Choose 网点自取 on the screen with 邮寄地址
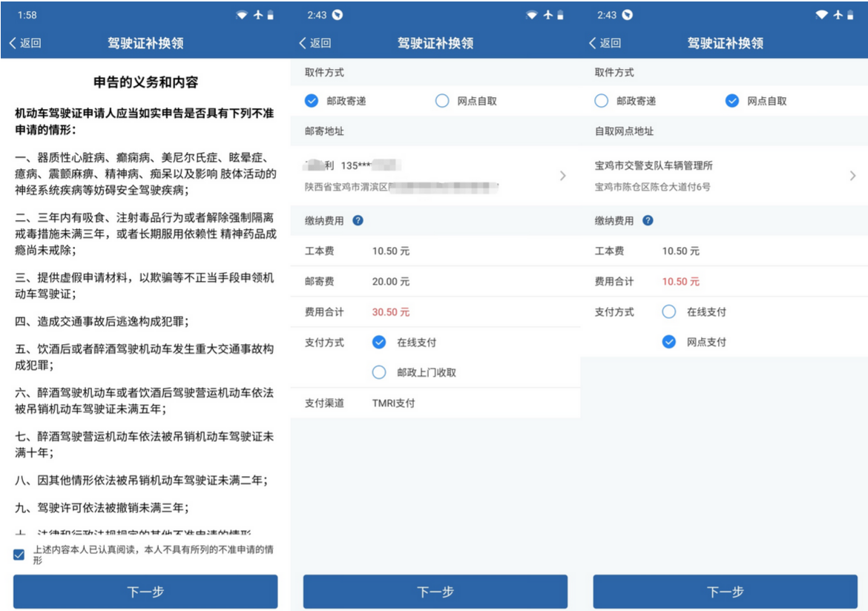 [x=442, y=101]
